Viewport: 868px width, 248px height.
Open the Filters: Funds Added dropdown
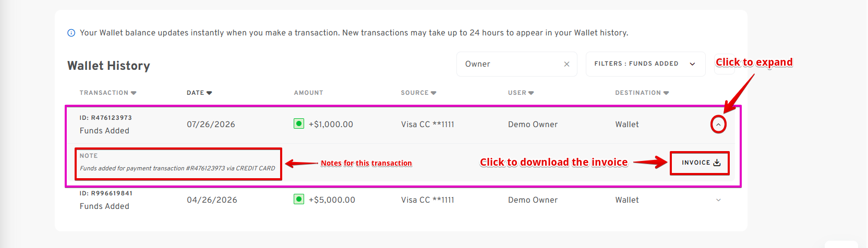click(x=645, y=64)
